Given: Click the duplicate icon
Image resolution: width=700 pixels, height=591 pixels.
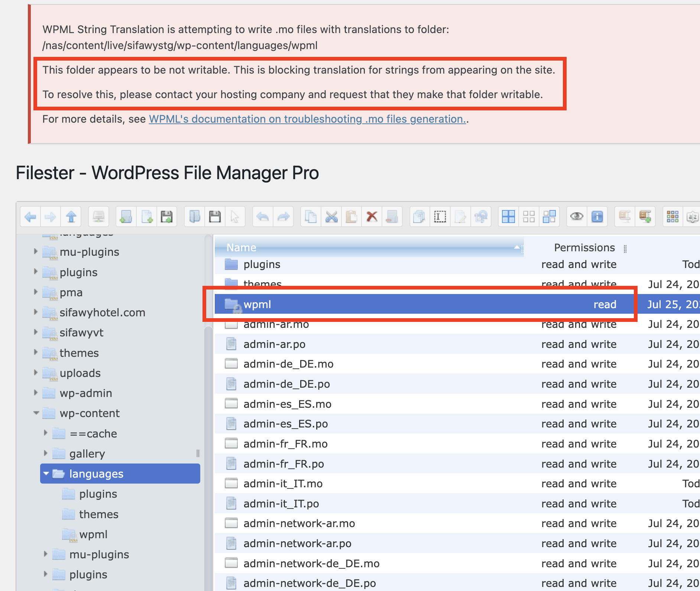Looking at the screenshot, I should click(x=419, y=216).
